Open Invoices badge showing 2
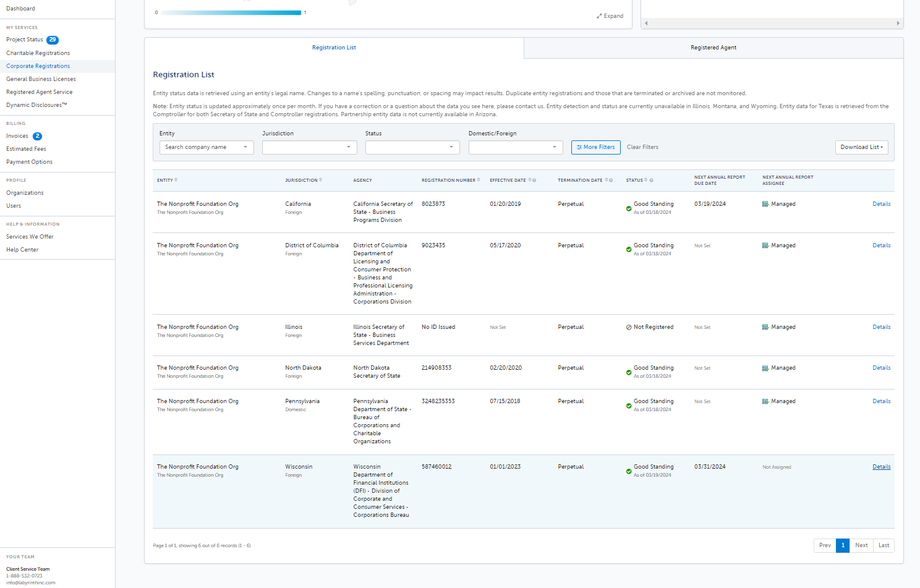 37,136
